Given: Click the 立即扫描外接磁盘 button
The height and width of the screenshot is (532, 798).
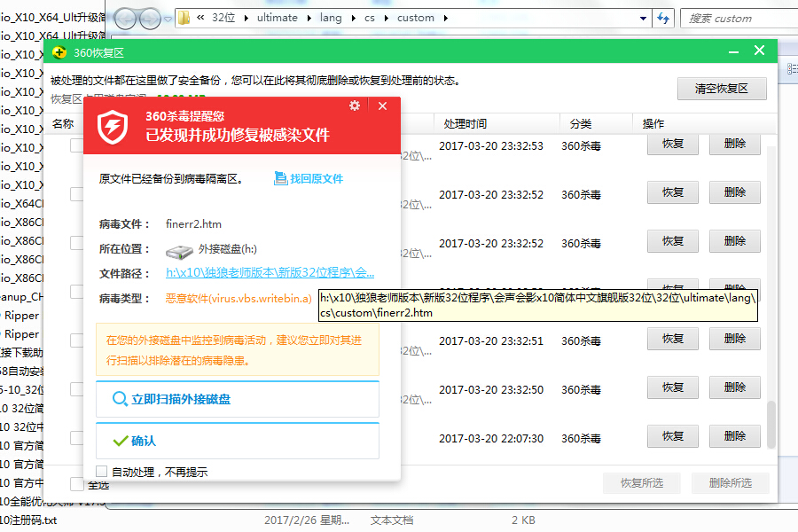Looking at the screenshot, I should [237, 399].
